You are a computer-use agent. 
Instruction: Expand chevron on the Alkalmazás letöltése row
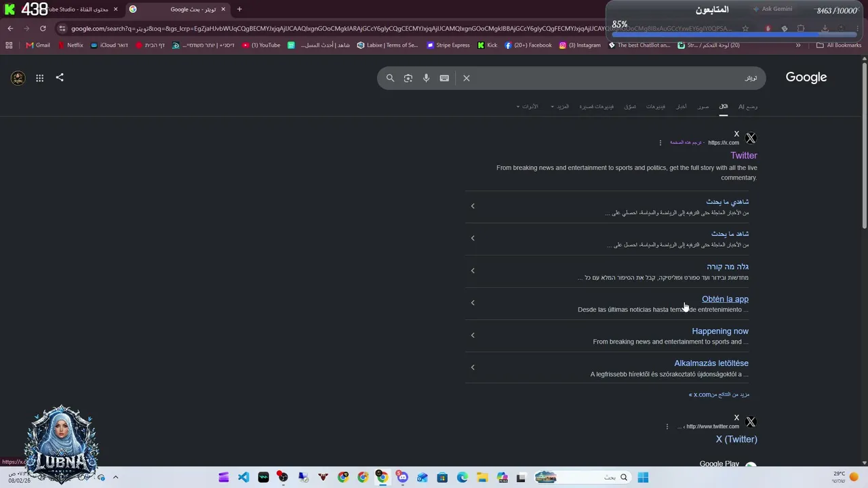click(x=473, y=367)
